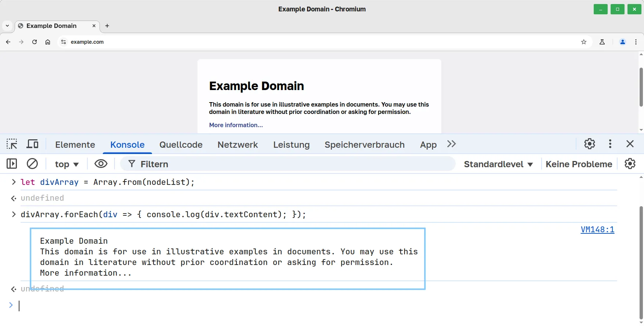Open console settings gear icon

[630, 164]
